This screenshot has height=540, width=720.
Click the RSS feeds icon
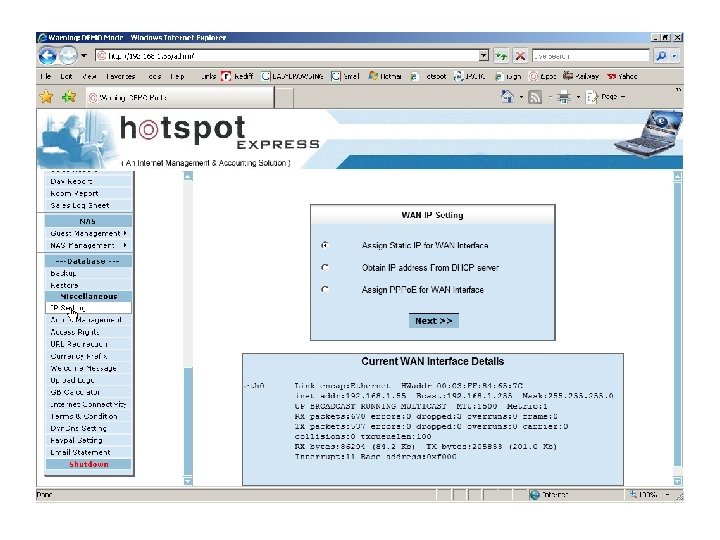pos(535,97)
